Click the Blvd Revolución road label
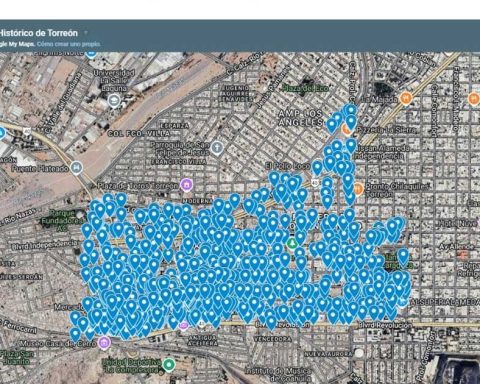 (385, 325)
